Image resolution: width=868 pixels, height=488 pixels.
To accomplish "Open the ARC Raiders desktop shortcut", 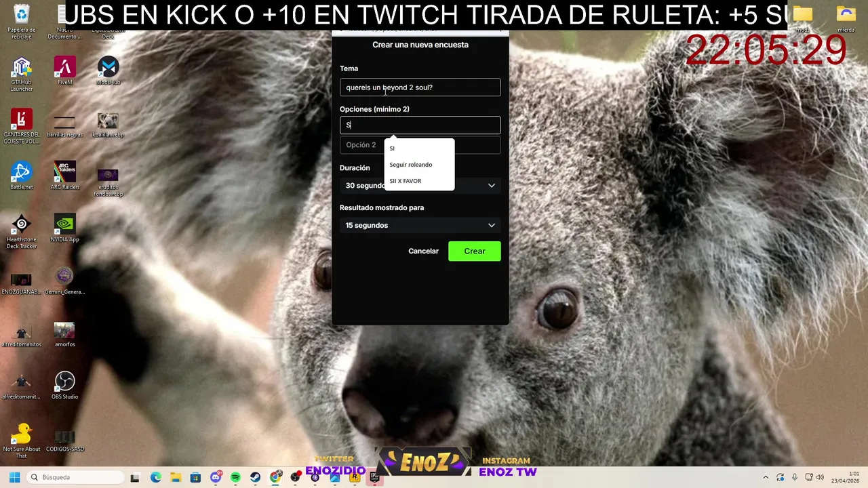I will click(64, 176).
